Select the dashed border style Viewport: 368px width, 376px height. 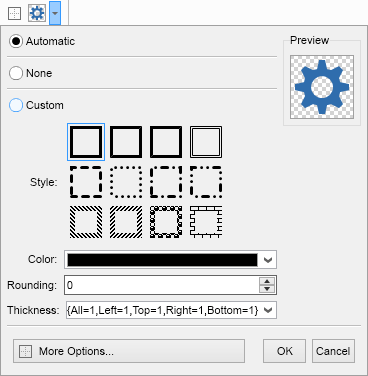coord(86,182)
